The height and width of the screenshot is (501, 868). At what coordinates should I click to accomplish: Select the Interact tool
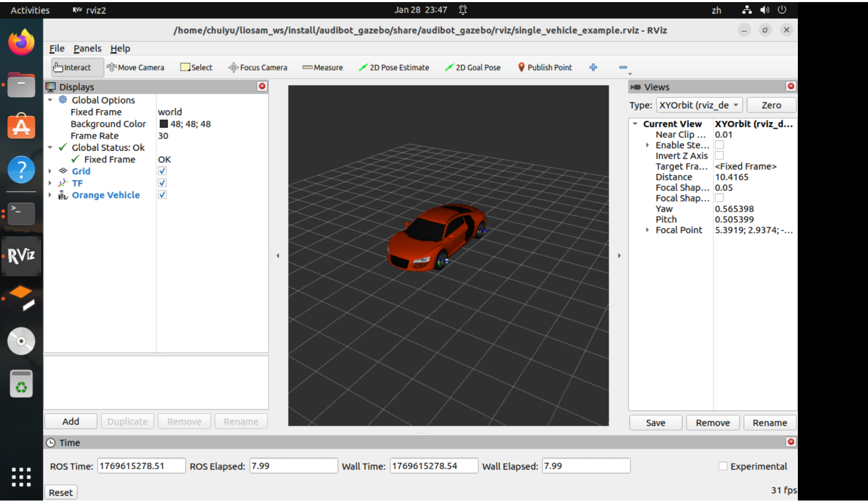click(x=72, y=68)
